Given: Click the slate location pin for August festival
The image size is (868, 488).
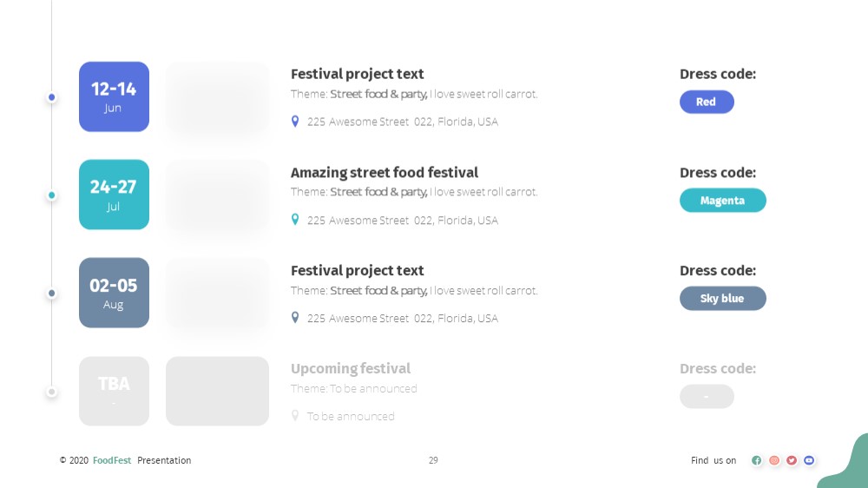Looking at the screenshot, I should point(295,318).
